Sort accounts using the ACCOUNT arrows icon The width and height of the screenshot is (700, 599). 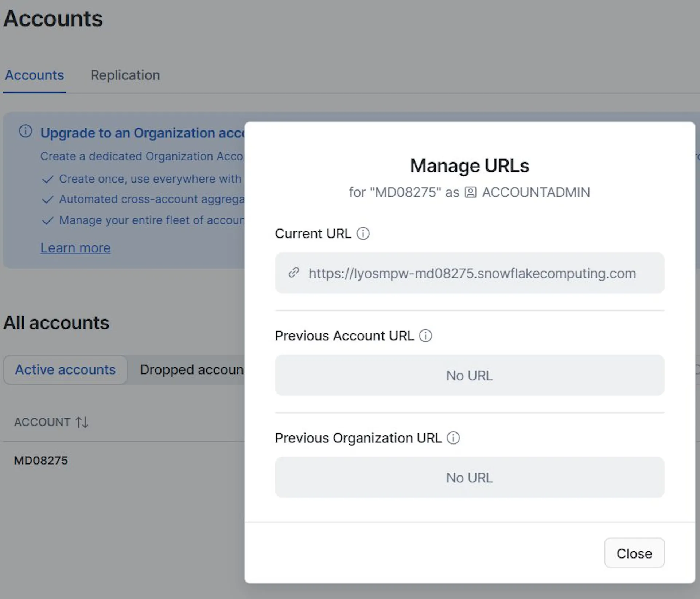point(82,422)
